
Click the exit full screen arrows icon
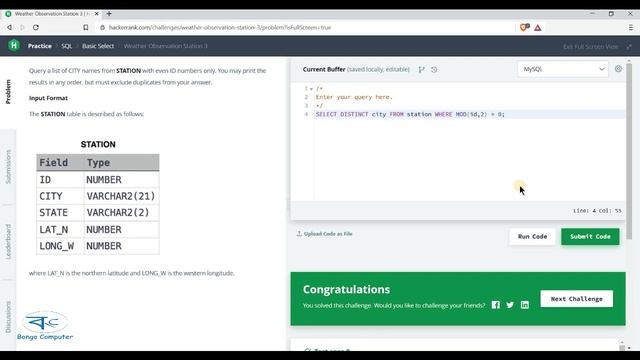629,47
